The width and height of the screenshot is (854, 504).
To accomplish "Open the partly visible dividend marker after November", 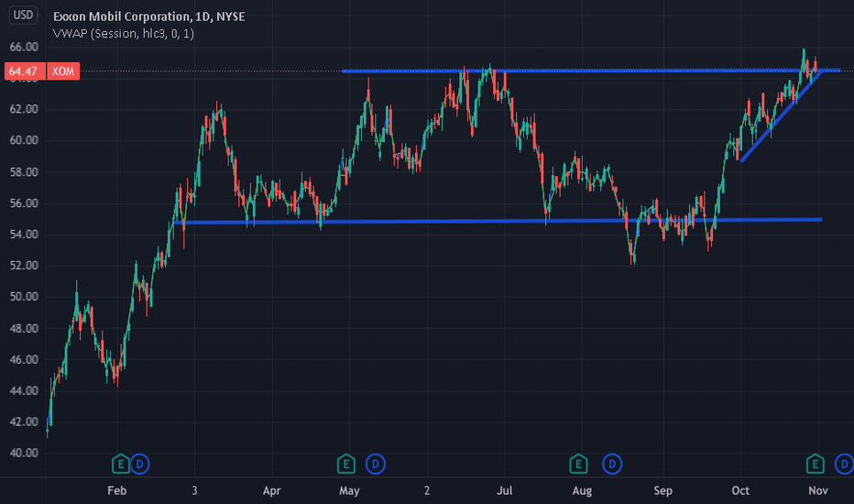I will (845, 465).
